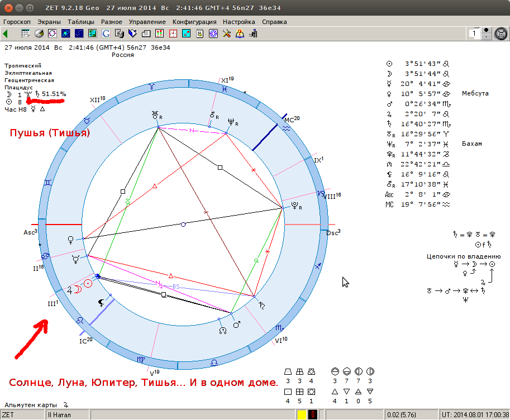
Task: Click the green back arrow in the toolbar
Action: coord(6,34)
